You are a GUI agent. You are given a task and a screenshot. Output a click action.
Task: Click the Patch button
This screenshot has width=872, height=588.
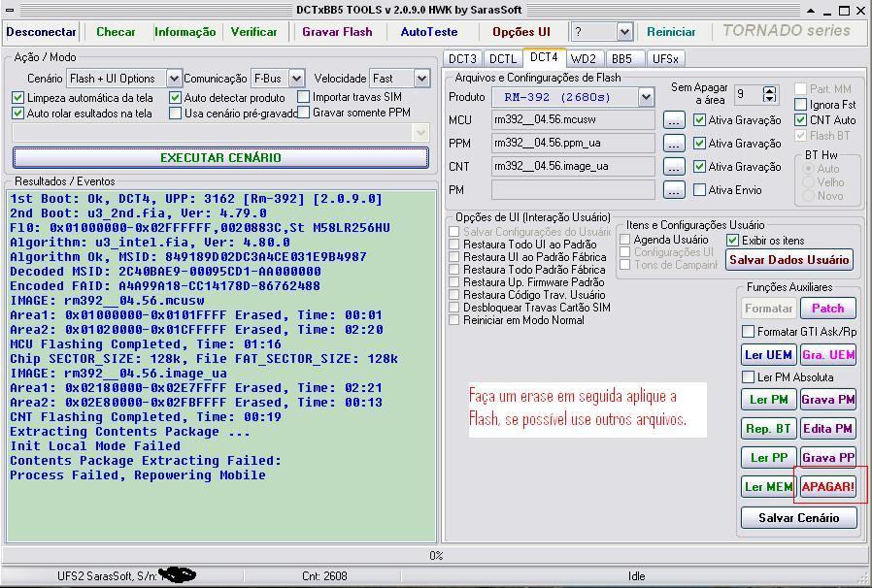pyautogui.click(x=827, y=309)
